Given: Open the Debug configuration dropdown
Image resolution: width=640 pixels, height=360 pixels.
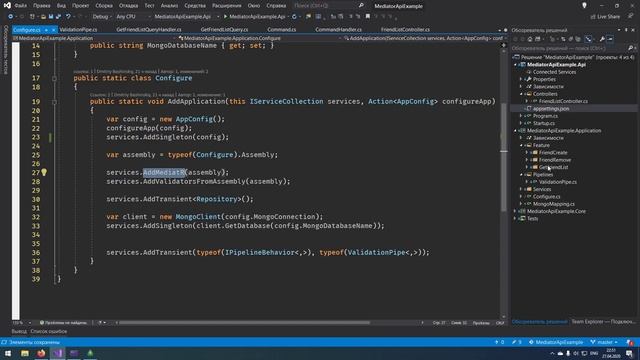Looking at the screenshot, I should 101,17.
